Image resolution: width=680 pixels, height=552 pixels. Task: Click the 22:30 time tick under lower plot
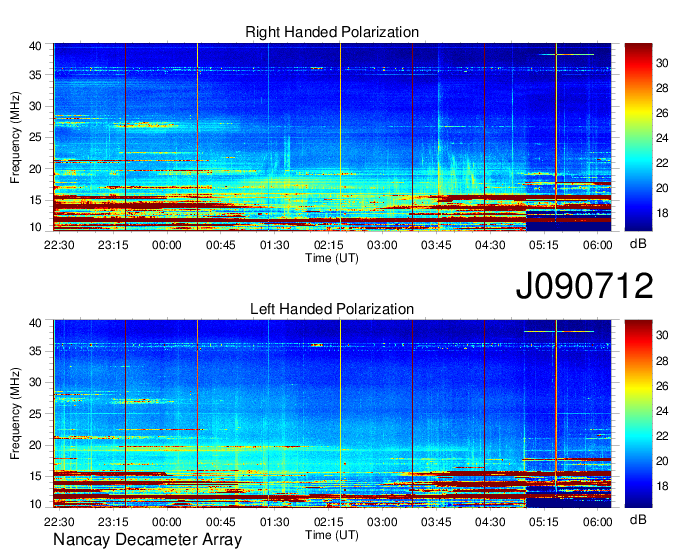pyautogui.click(x=59, y=522)
